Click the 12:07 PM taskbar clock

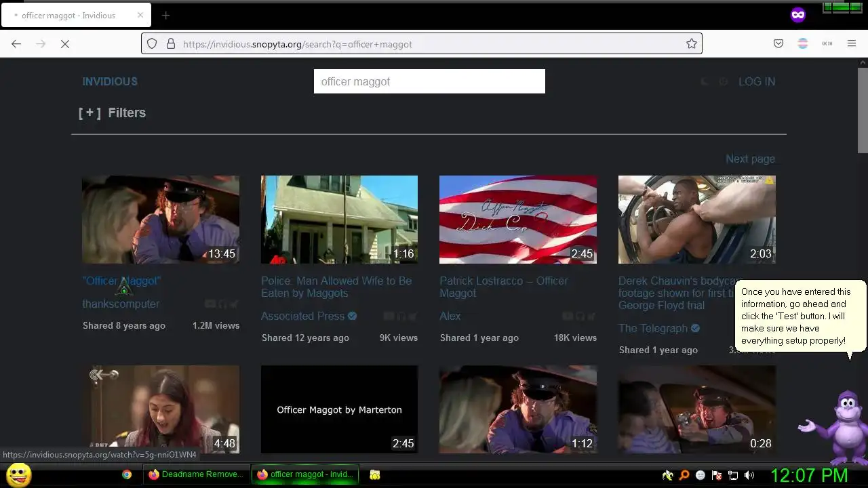[809, 475]
